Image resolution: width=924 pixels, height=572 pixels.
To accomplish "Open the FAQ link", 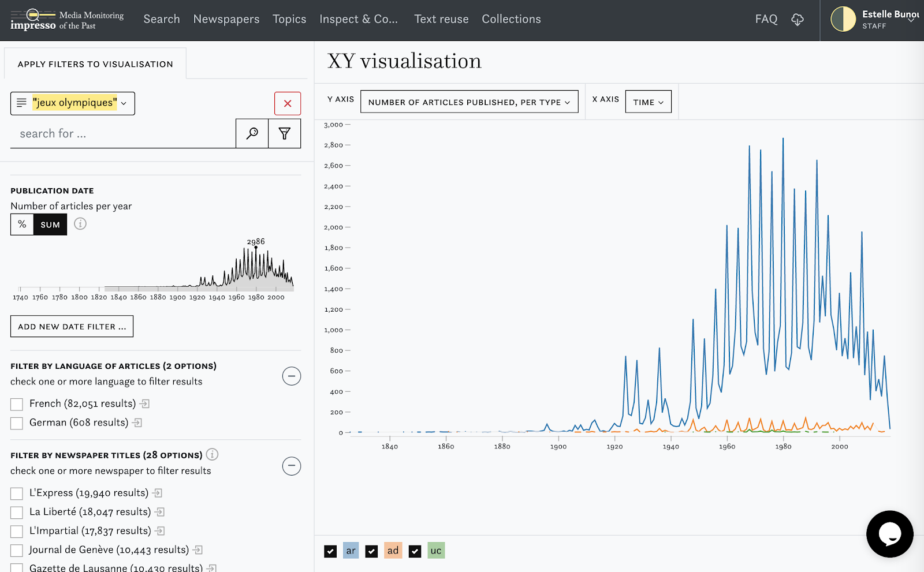I will [x=766, y=19].
